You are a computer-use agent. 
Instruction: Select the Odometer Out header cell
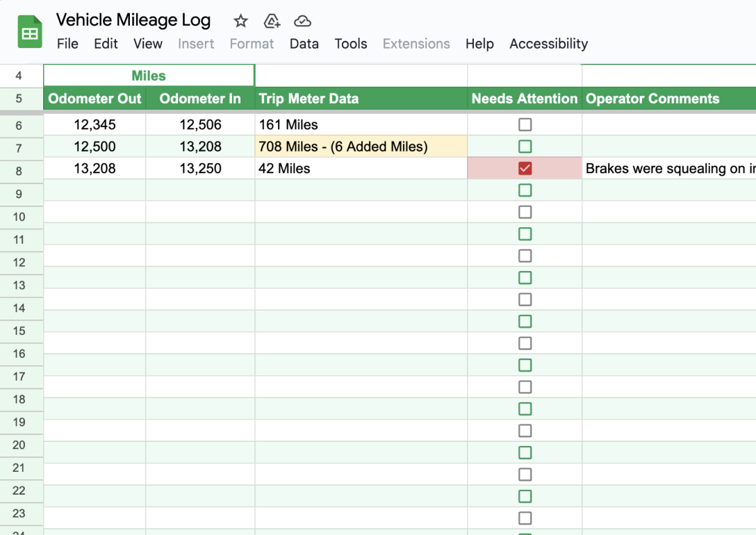(x=94, y=99)
